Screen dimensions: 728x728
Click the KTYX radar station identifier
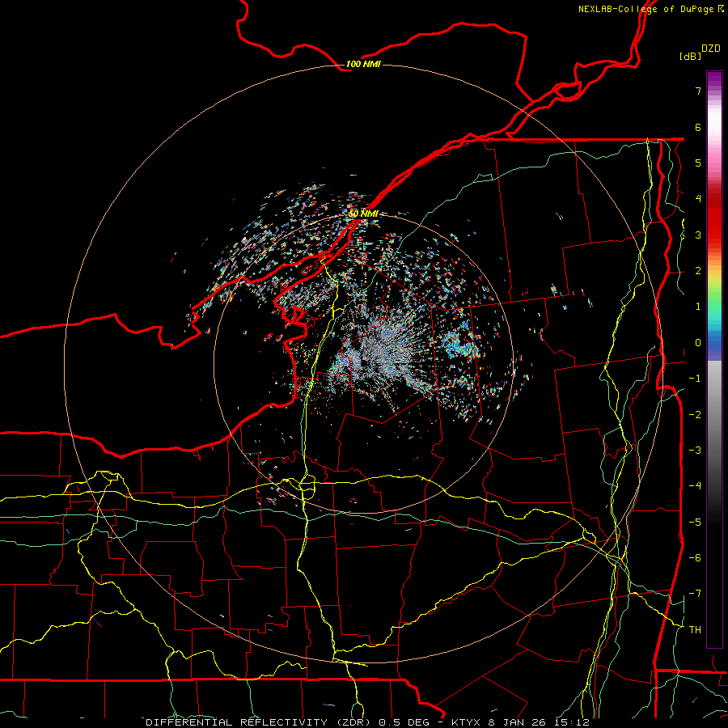click(467, 722)
